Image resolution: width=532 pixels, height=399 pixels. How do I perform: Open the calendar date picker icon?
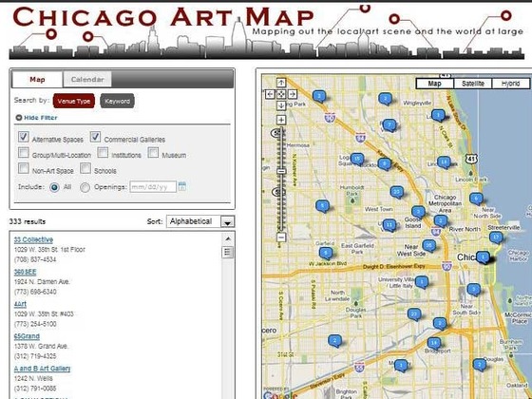pos(182,186)
